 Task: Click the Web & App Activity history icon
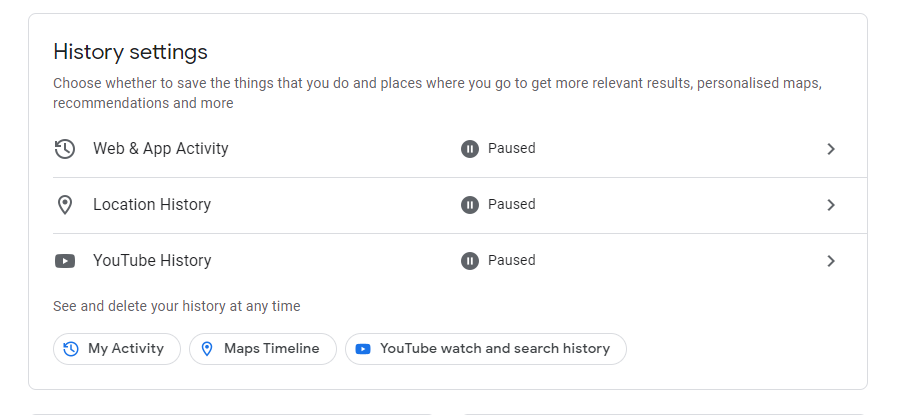point(65,149)
